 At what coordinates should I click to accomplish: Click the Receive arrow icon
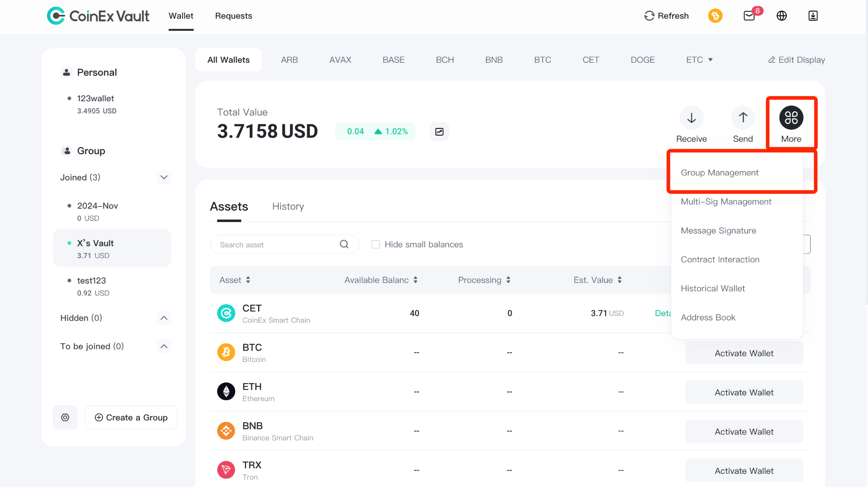point(691,118)
